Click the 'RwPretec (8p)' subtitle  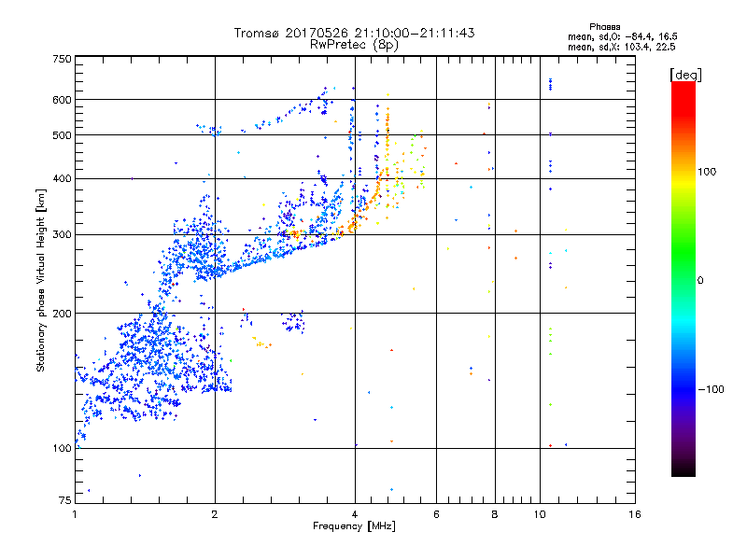pyautogui.click(x=354, y=45)
